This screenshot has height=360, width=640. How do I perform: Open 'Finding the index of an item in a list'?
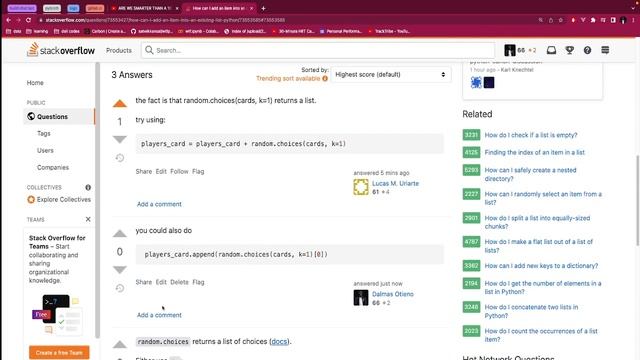[534, 152]
